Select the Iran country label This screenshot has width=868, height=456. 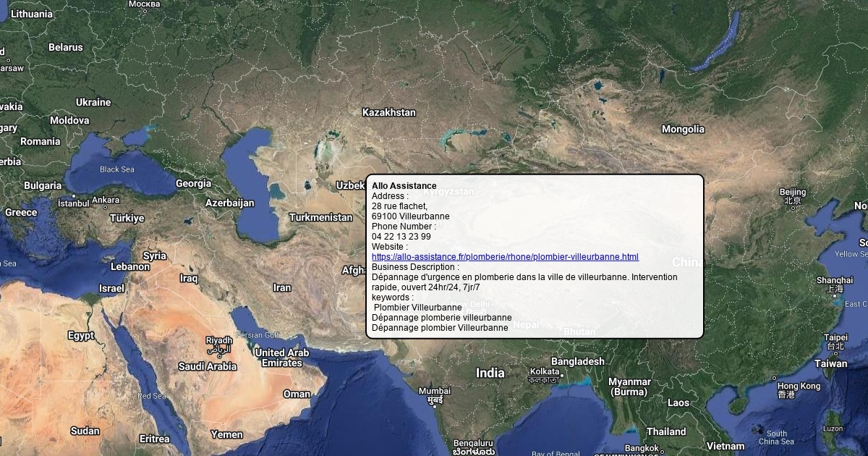[282, 287]
